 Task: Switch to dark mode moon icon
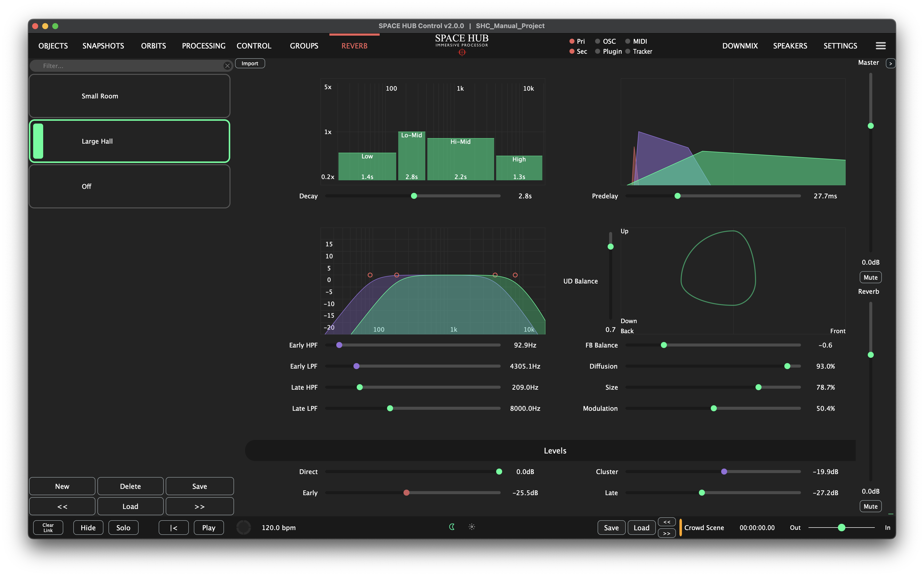point(452,527)
